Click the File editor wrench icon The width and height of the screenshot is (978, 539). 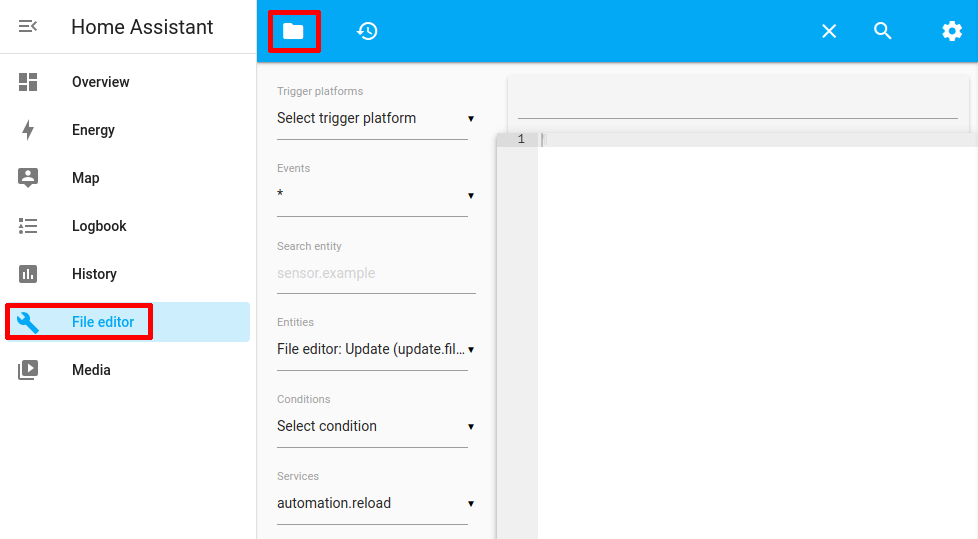(28, 322)
